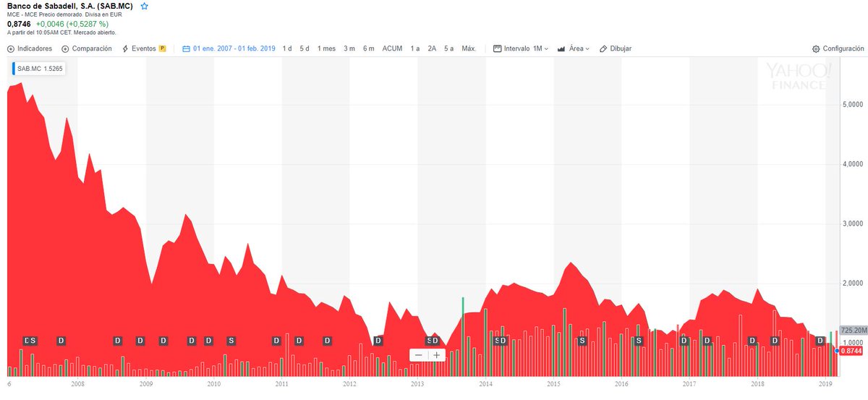Zoom in with the plus button
868x400 pixels.
437,355
